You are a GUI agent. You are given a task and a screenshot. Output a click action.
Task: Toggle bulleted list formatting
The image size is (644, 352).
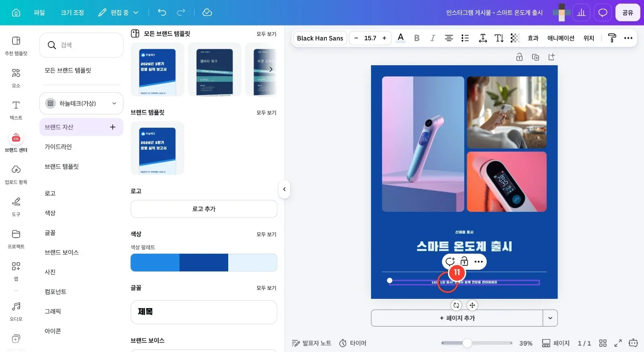tap(465, 38)
